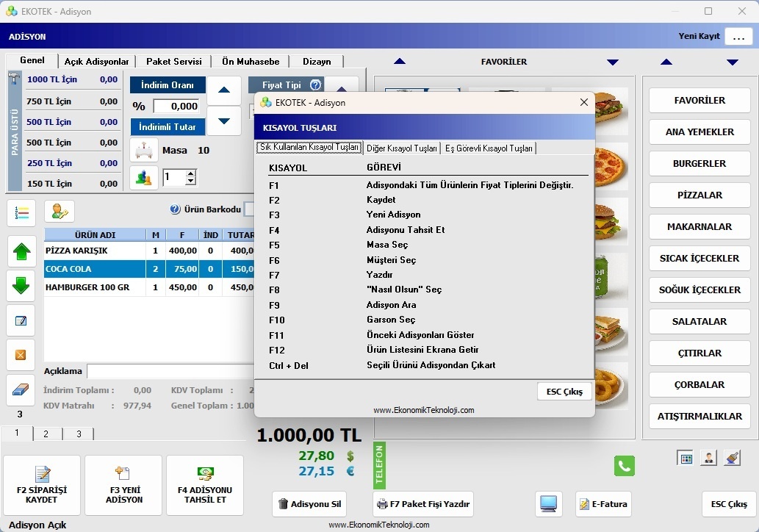
Task: Click the Açıklama text field
Action: [170, 371]
